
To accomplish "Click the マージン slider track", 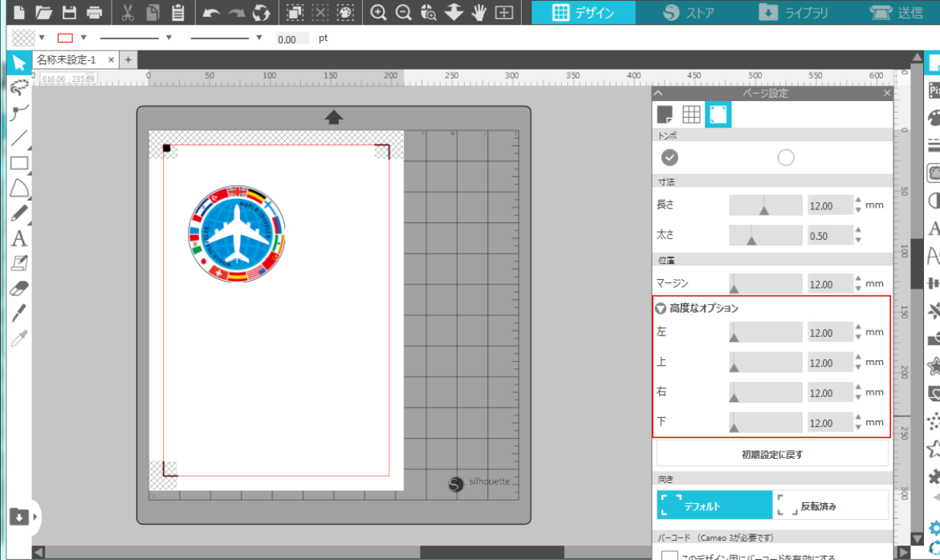I will point(766,283).
